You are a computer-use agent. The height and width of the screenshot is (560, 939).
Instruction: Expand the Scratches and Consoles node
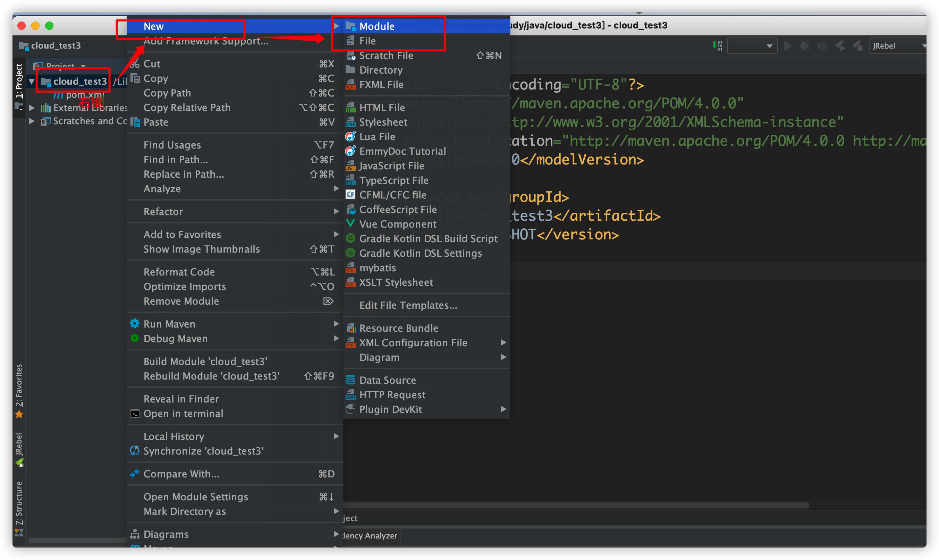tap(32, 121)
